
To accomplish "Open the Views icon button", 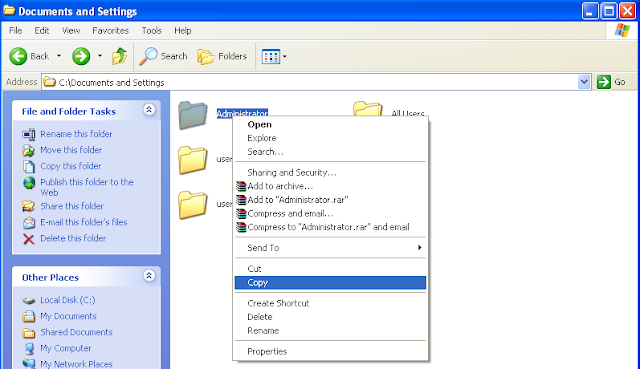I will point(271,57).
